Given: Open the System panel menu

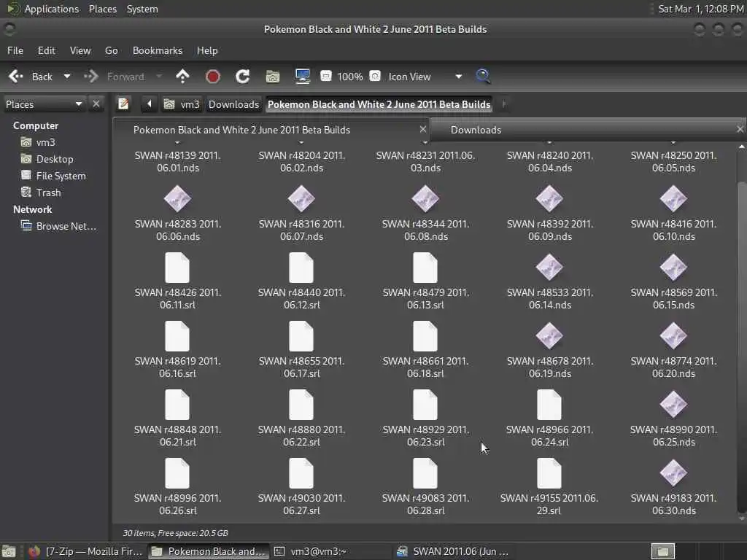Looking at the screenshot, I should click(142, 9).
